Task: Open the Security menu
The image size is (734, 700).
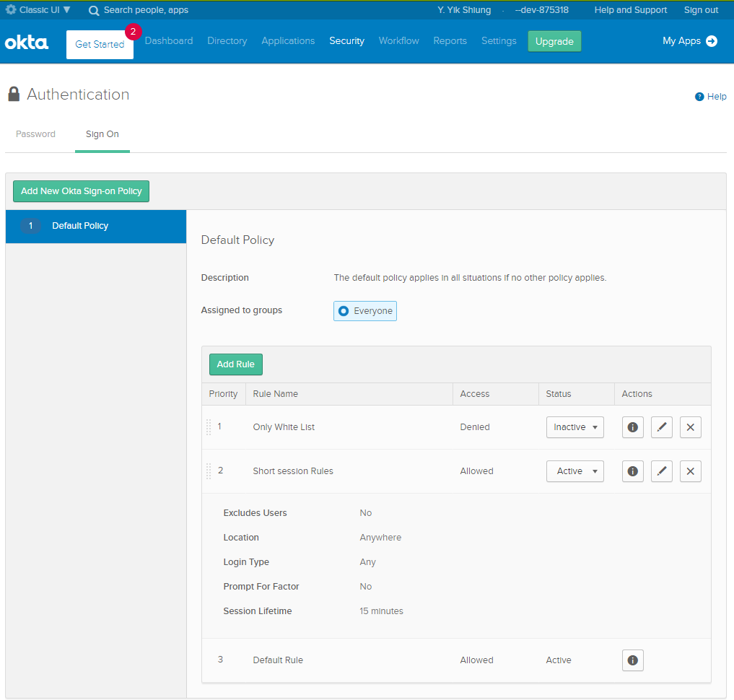Action: 346,40
